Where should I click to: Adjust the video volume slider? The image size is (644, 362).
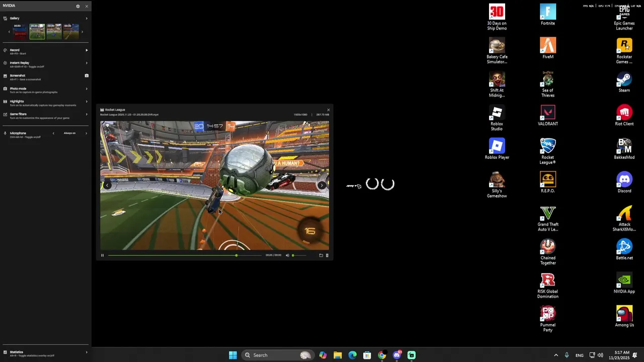(300, 255)
